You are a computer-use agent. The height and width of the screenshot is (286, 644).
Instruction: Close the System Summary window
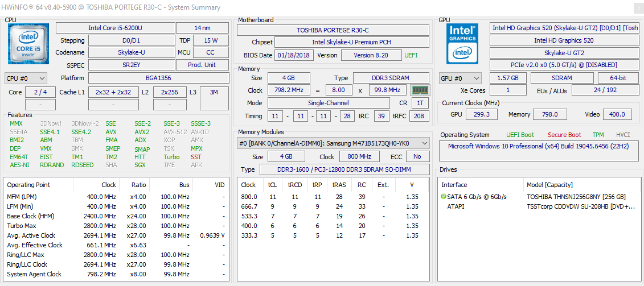pos(638,7)
